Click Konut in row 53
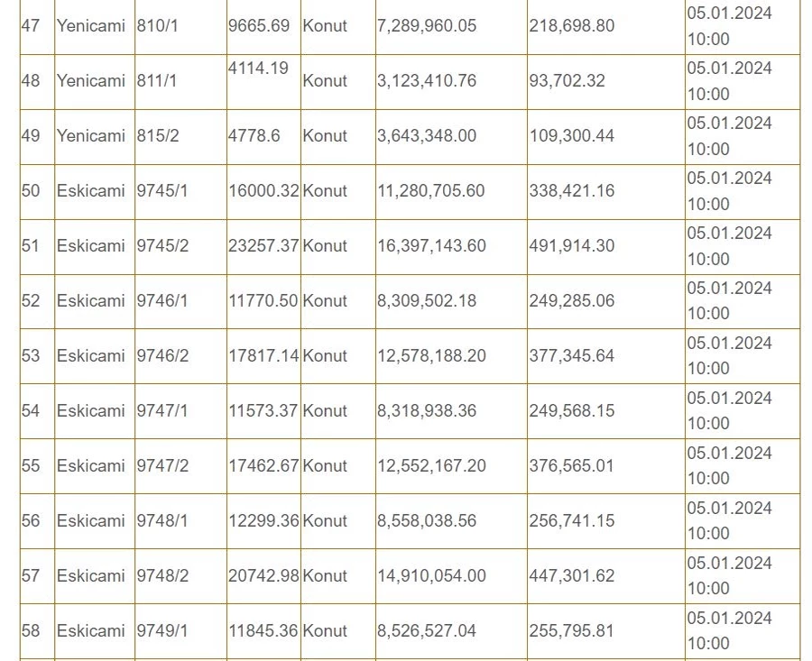Image resolution: width=812 pixels, height=661 pixels. click(325, 355)
